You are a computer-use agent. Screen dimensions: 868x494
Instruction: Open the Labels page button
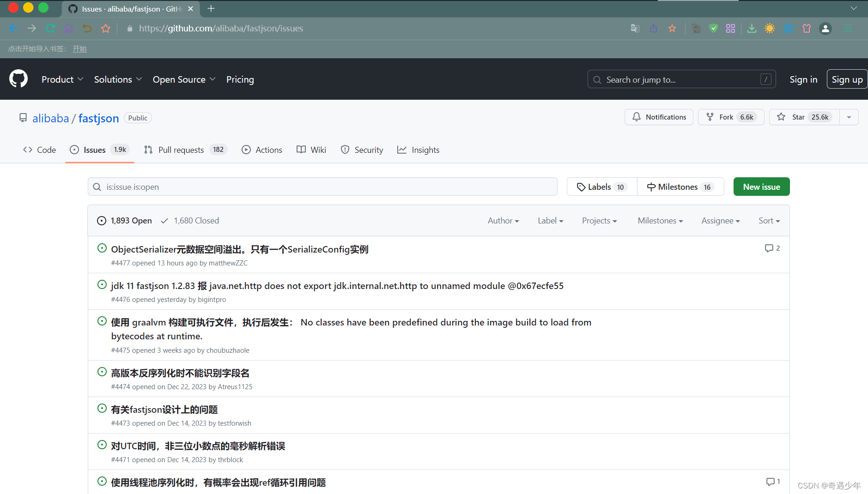coord(601,187)
